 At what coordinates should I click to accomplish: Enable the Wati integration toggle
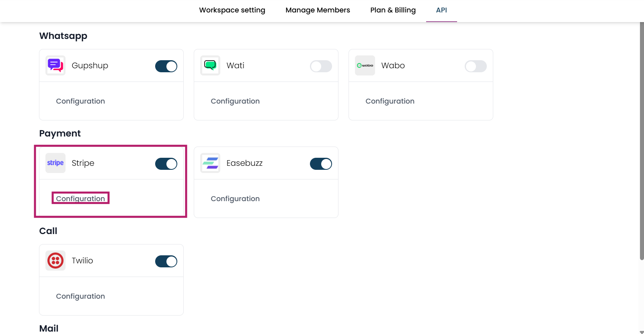[321, 66]
